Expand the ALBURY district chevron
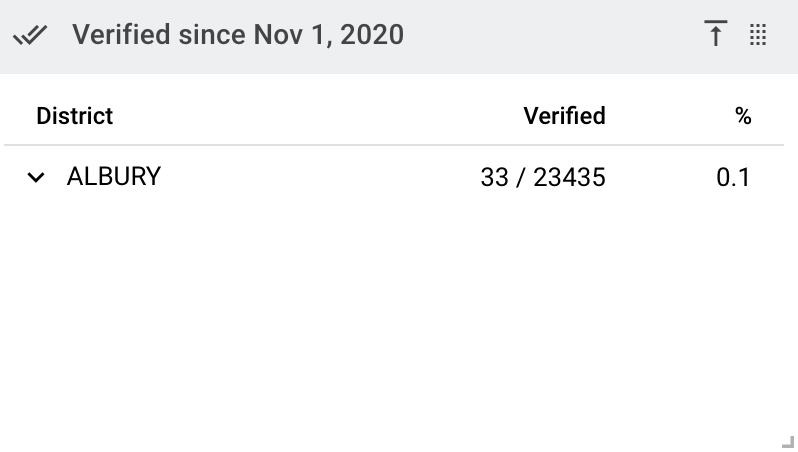The width and height of the screenshot is (798, 452). 36,178
